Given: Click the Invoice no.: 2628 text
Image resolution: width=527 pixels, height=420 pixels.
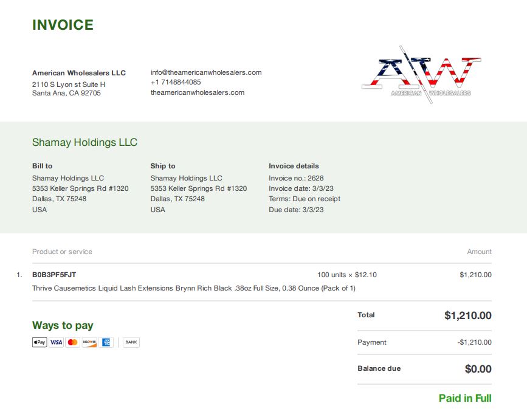Looking at the screenshot, I should coord(296,178).
